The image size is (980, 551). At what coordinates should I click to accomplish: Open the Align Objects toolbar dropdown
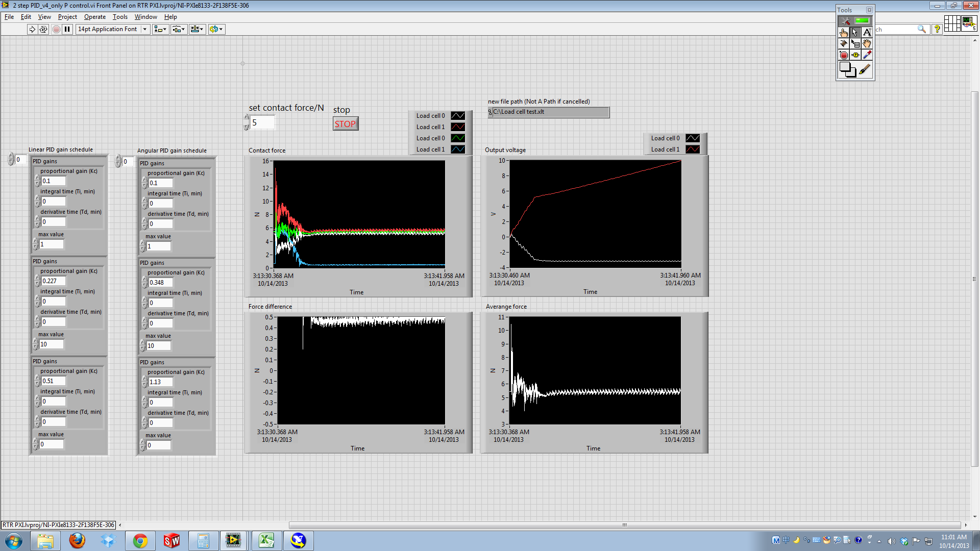[x=160, y=29]
